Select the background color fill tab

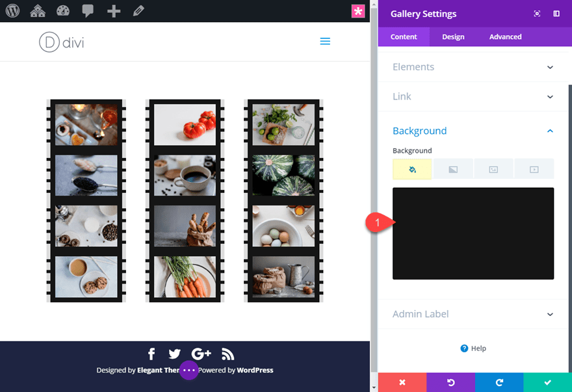tap(412, 169)
